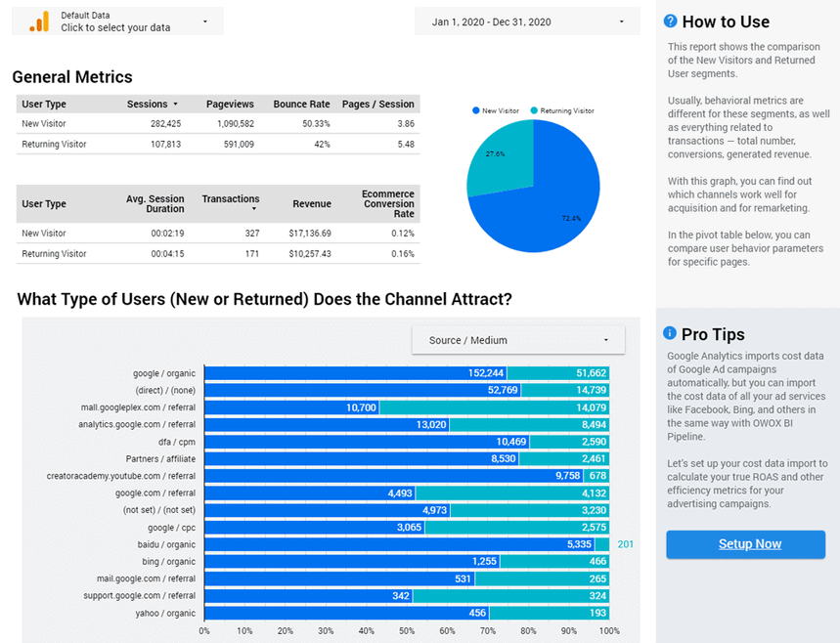Click the Sessions column sort arrow
840x643 pixels.
pyautogui.click(x=175, y=104)
